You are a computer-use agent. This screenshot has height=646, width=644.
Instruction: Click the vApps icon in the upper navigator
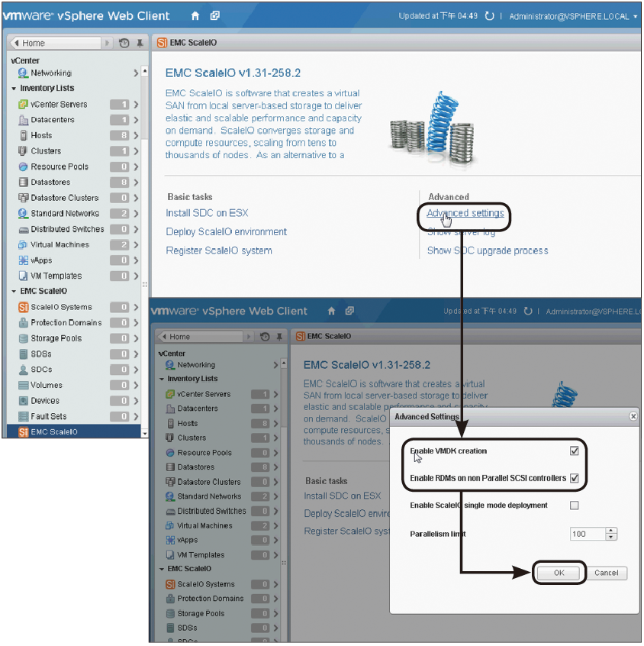24,260
